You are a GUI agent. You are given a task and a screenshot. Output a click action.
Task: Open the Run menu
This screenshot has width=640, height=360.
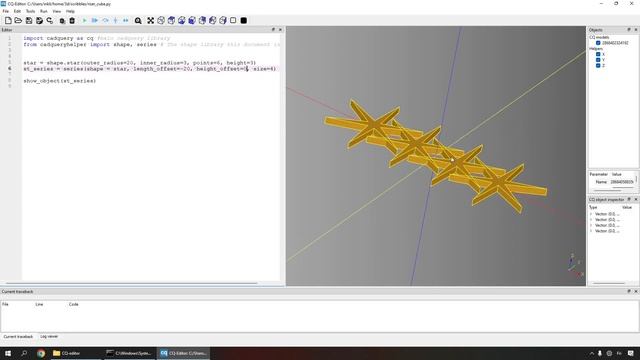[x=44, y=11]
